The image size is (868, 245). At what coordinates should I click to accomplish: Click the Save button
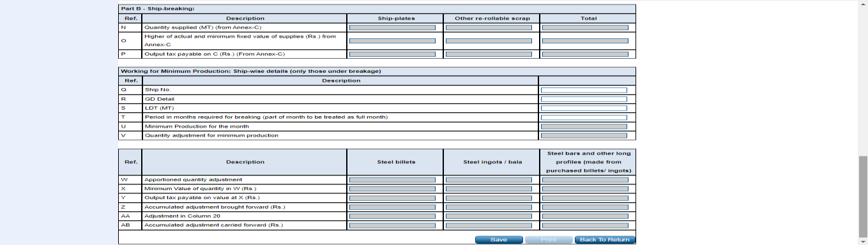click(x=498, y=240)
